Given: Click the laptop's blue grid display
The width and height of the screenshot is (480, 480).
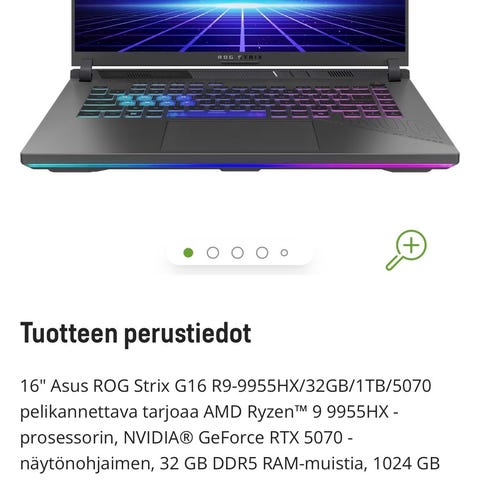Looking at the screenshot, I should [x=240, y=26].
